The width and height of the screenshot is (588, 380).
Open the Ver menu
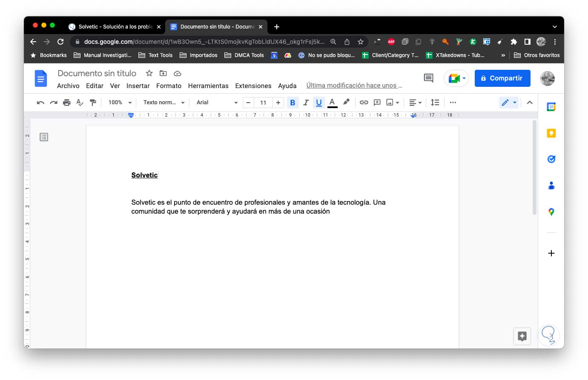(115, 86)
